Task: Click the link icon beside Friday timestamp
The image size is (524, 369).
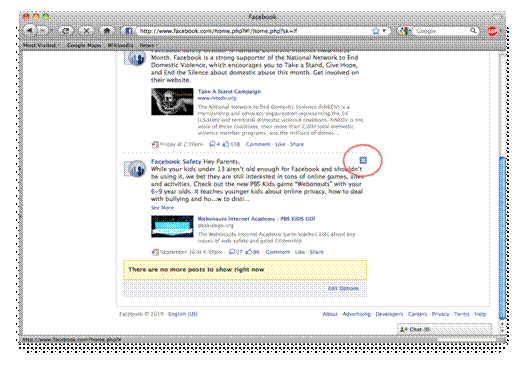Action: [x=155, y=144]
